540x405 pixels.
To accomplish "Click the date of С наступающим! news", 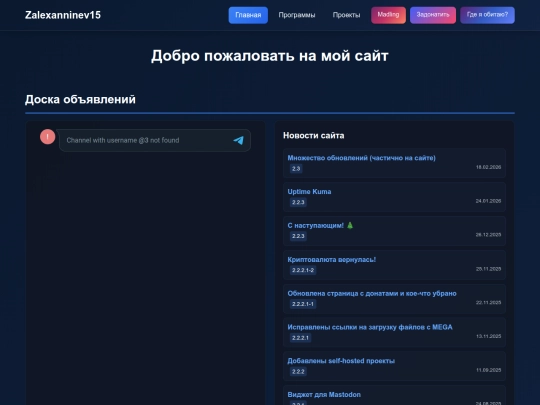I will pos(488,235).
